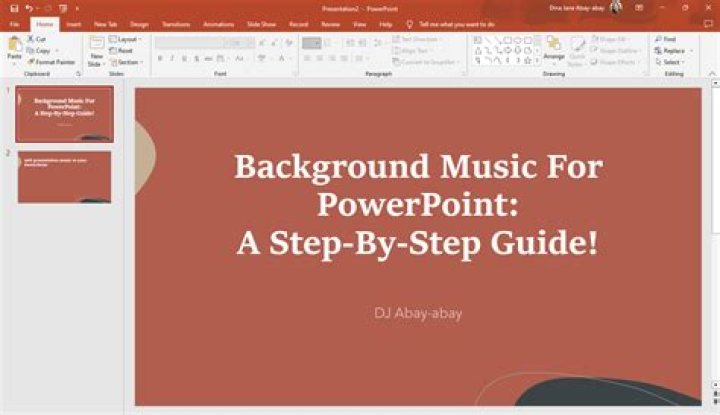Screen dimensions: 720x415
Task: Open Ribbon Display Options icon in title bar
Action: pyautogui.click(x=639, y=8)
